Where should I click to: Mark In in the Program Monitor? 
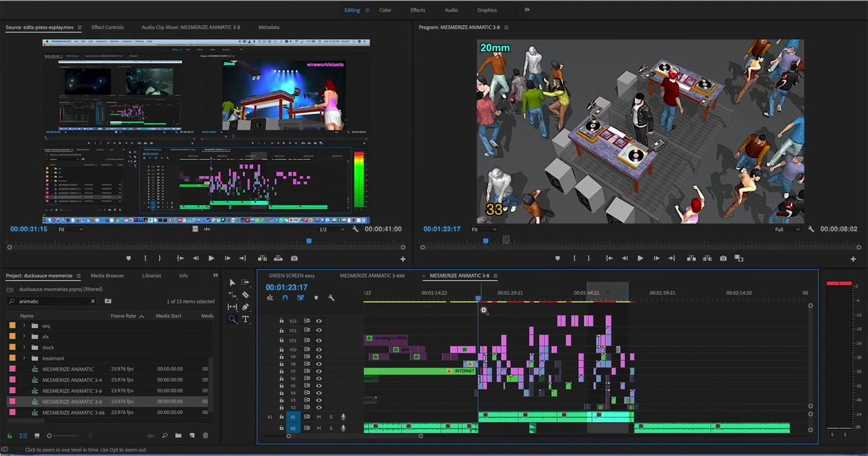574,258
